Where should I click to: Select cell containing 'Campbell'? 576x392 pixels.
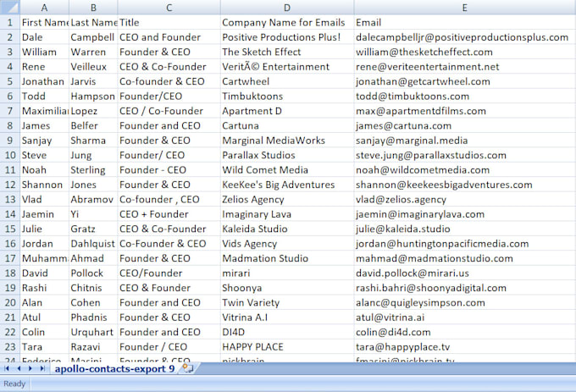[x=93, y=37]
